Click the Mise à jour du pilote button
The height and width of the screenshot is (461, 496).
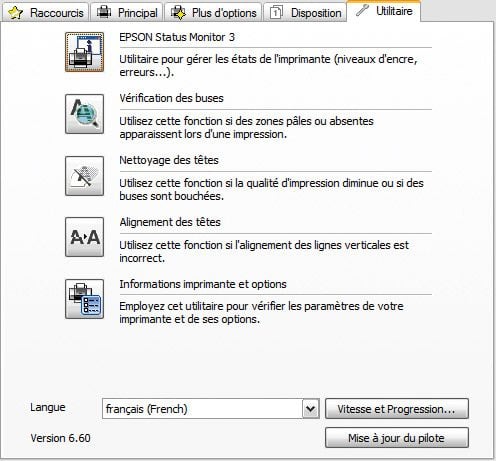coord(397,438)
